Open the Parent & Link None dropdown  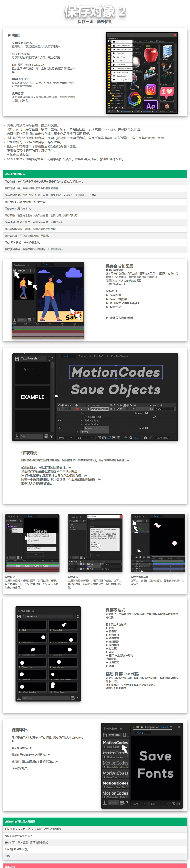[x=164, y=409]
